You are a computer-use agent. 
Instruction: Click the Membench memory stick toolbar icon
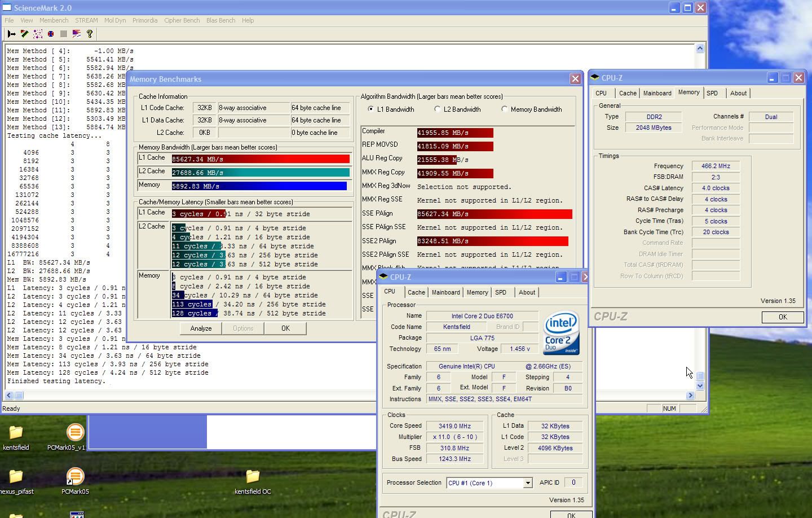(25, 34)
